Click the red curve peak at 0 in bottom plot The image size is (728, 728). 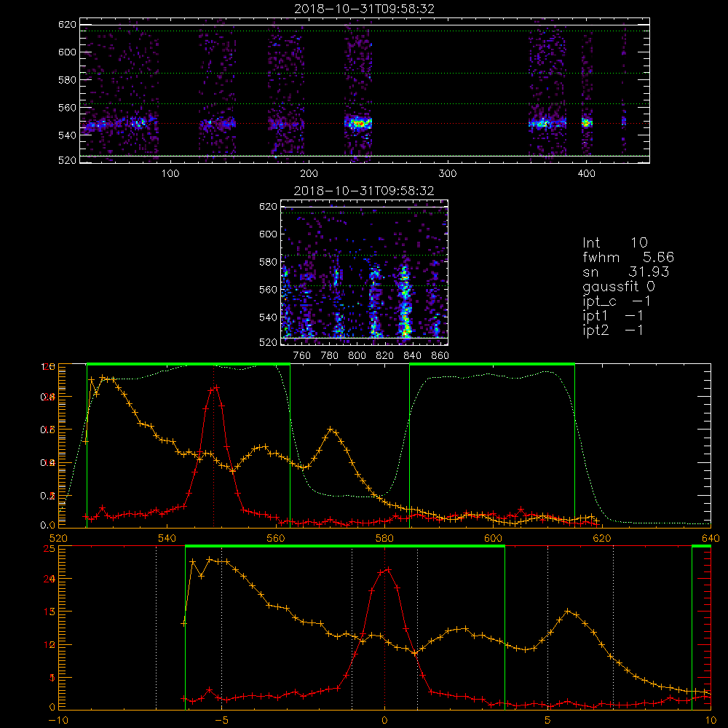389,570
